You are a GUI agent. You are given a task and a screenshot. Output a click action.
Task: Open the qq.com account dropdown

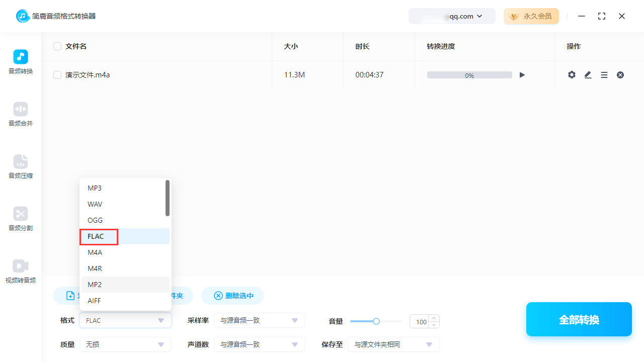452,16
